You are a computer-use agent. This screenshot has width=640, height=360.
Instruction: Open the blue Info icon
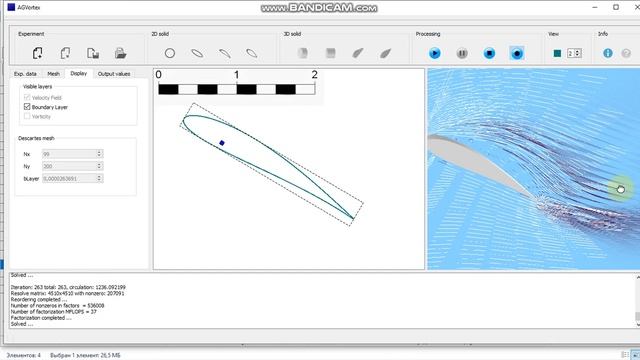pyautogui.click(x=608, y=53)
